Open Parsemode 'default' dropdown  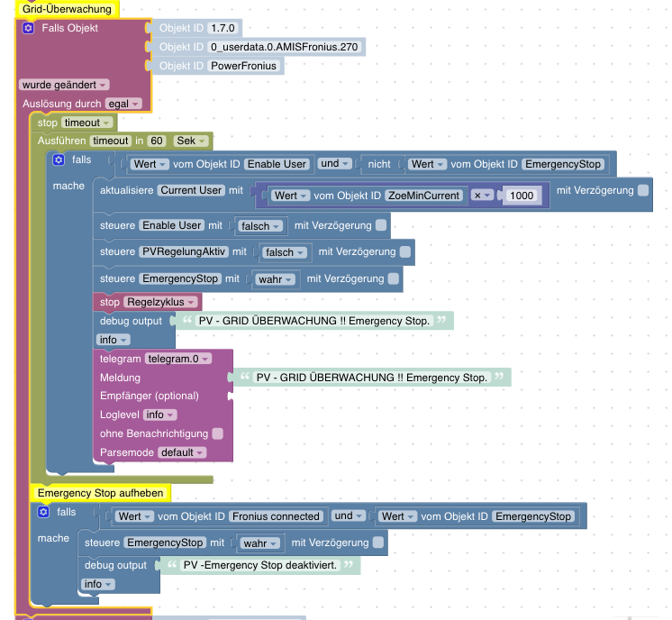click(x=182, y=452)
